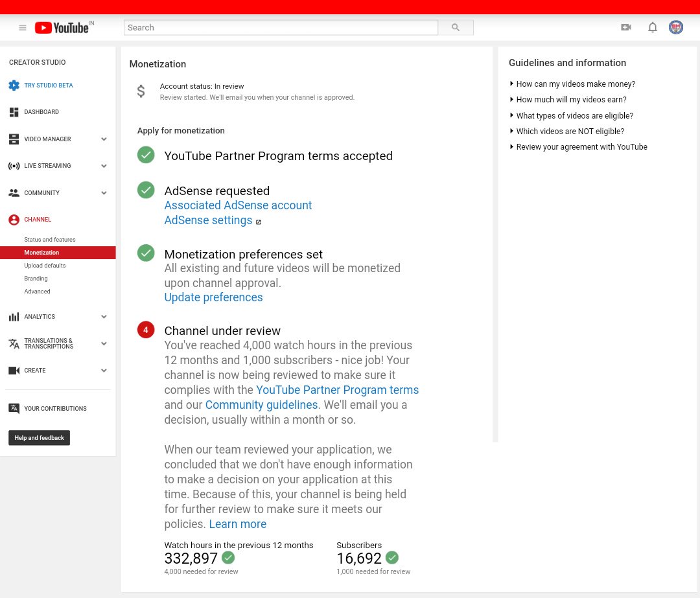Image resolution: width=700 pixels, height=598 pixels.
Task: Expand the Analytics chevron
Action: pyautogui.click(x=104, y=317)
